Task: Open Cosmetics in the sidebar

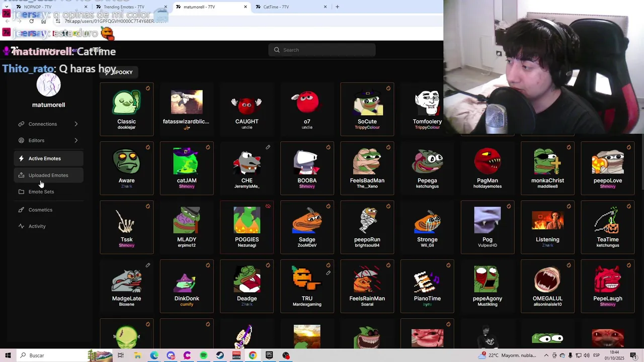Action: 48,210
